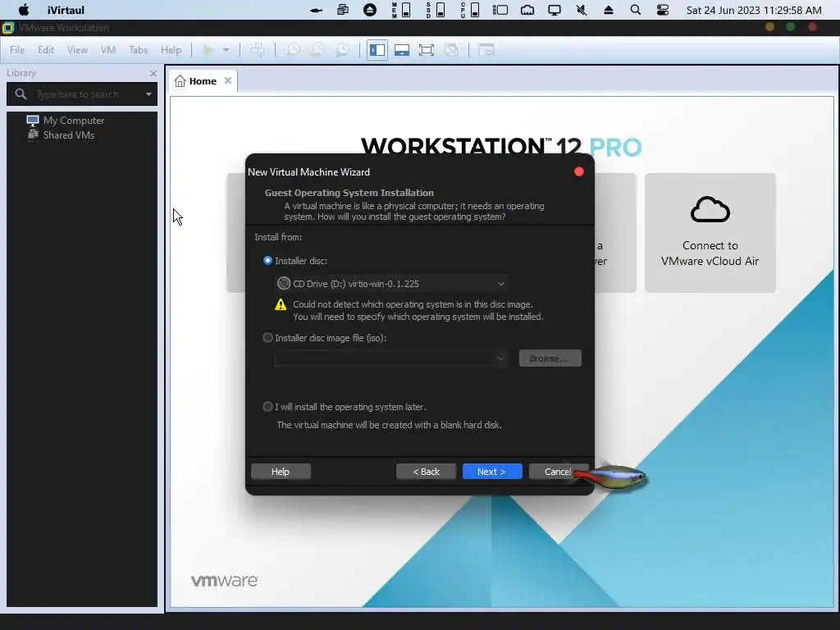Screen dimensions: 840x630
Task: Open the iVirtaul menu bar item
Action: [66, 10]
